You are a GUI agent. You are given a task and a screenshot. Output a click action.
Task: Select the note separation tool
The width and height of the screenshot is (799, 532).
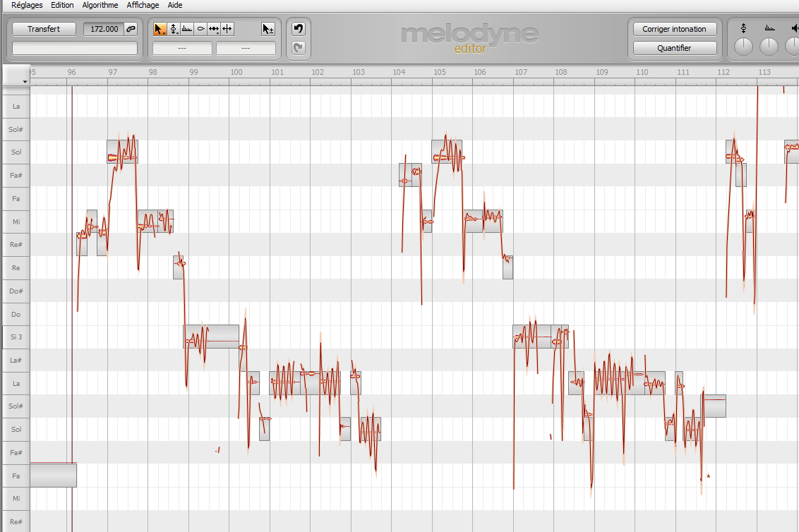[227, 29]
